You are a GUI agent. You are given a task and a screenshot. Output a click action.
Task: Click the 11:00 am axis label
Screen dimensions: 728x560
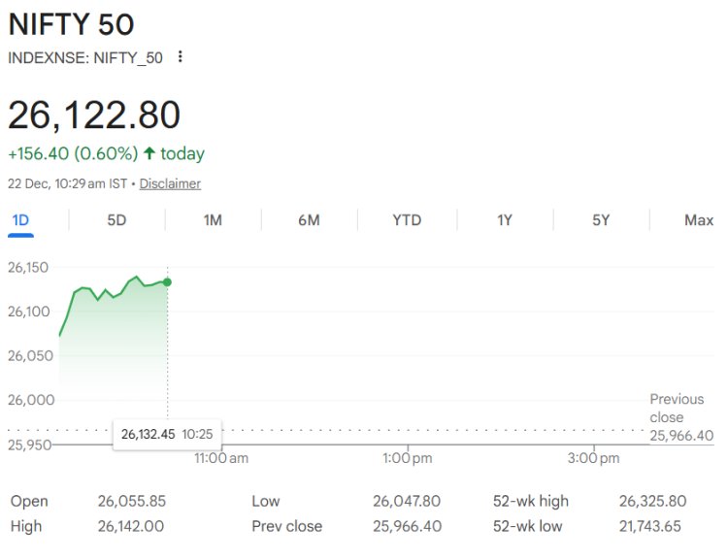pyautogui.click(x=221, y=458)
